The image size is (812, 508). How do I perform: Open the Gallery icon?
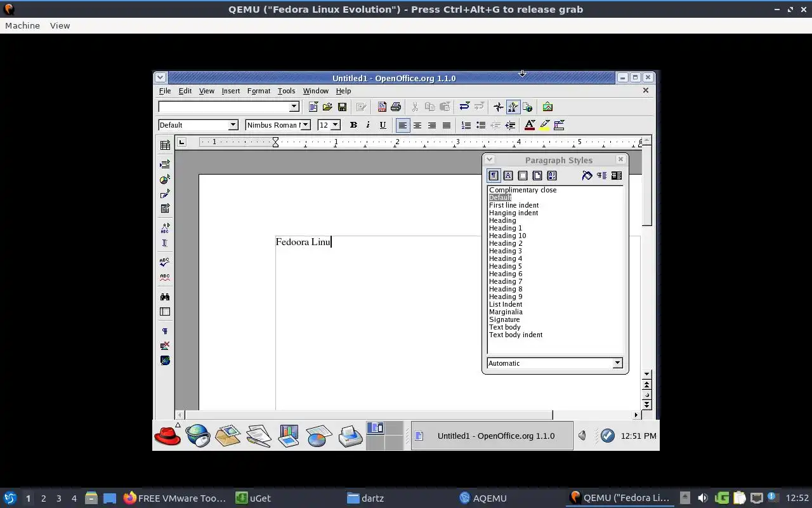pos(547,107)
